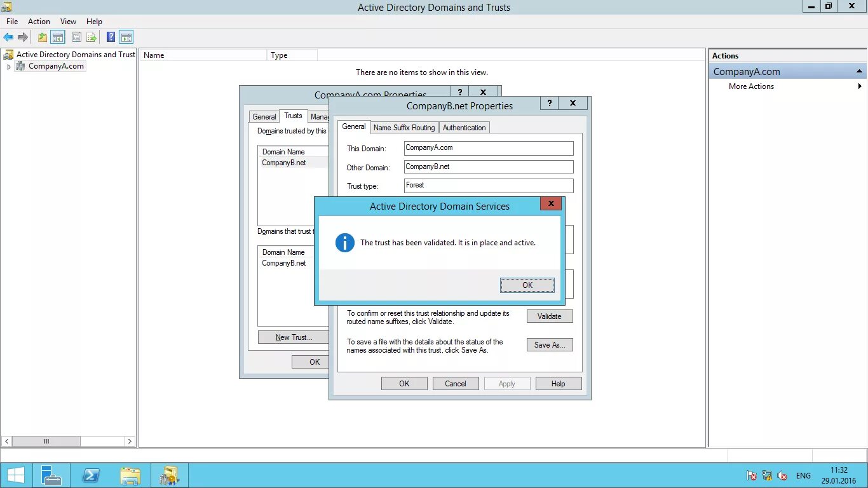Image resolution: width=868 pixels, height=488 pixels.
Task: Click the This Domain field
Action: pyautogui.click(x=489, y=148)
